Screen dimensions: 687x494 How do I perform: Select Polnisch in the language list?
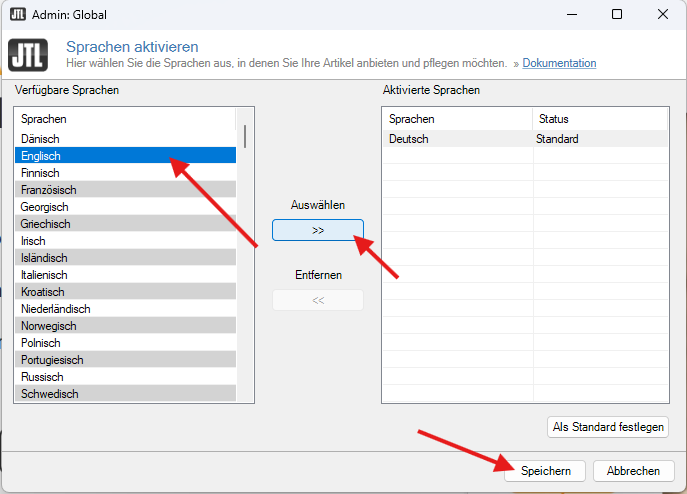tap(125, 343)
